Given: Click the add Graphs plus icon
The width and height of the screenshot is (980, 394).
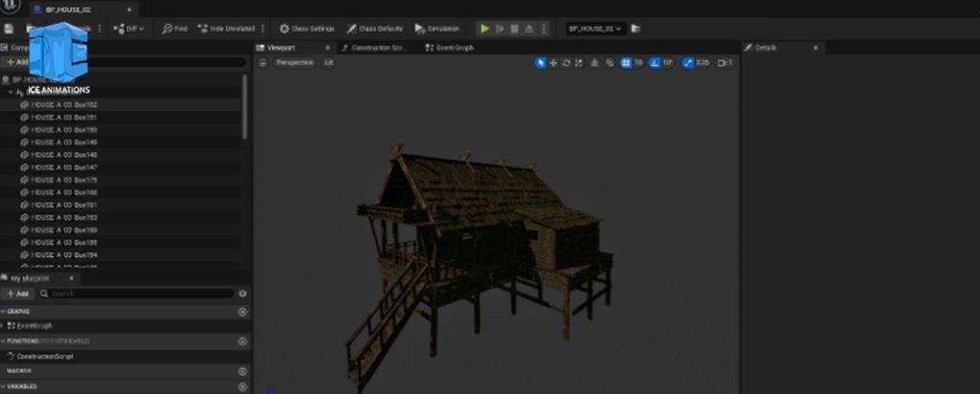Looking at the screenshot, I should coord(242,312).
